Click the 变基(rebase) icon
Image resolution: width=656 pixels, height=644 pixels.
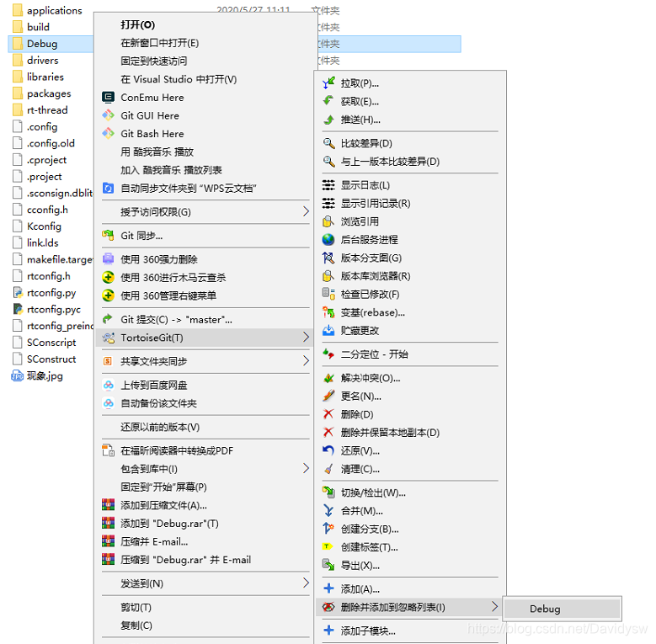point(328,312)
